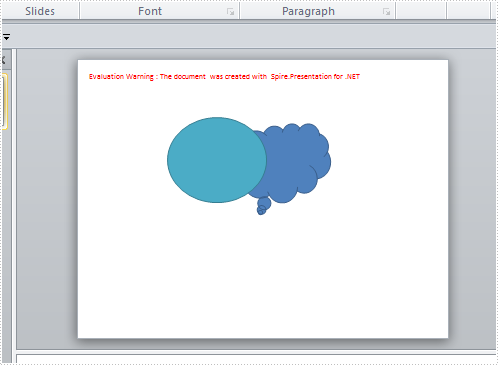The width and height of the screenshot is (498, 365).
Task: Select the small bubble tail of the cloud callout
Action: (x=263, y=207)
